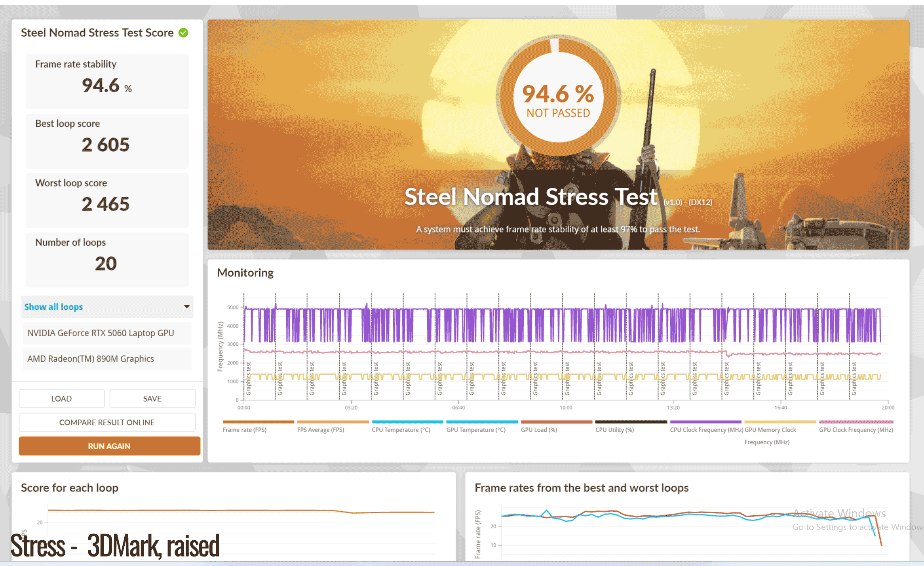Screen dimensions: 924x566
Task: Click the Frame rate (FPS) axis label
Action: (478, 534)
